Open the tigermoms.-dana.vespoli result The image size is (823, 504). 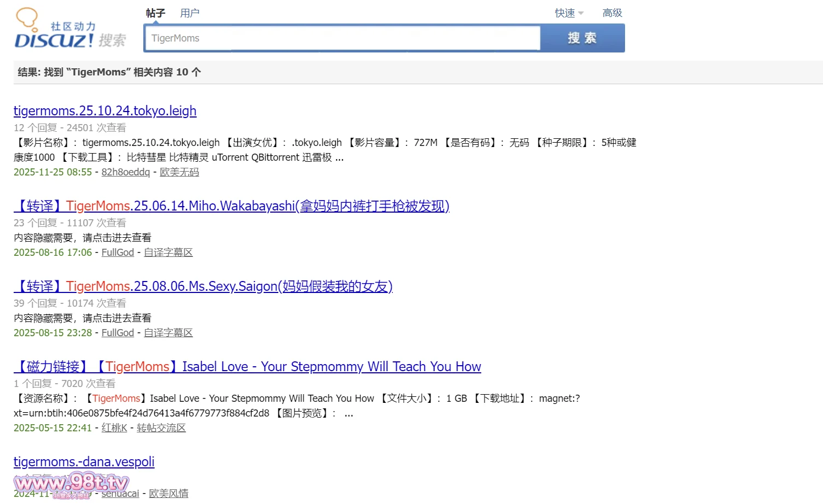click(x=84, y=462)
